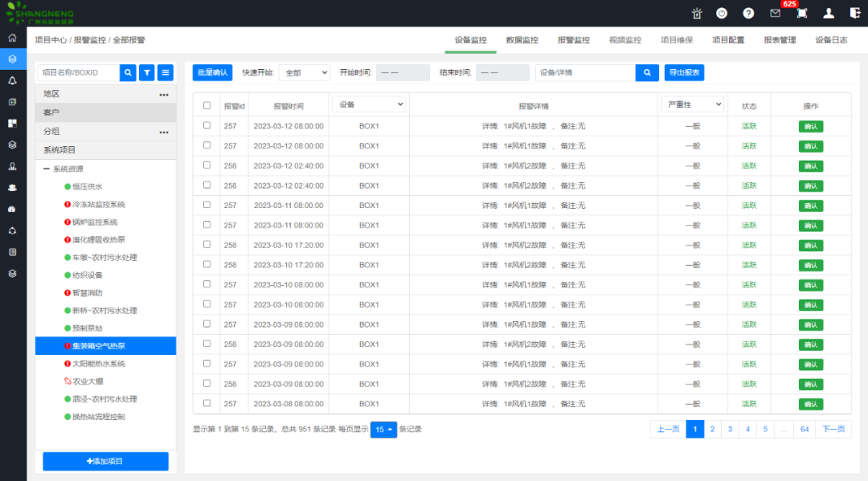
Task: Click the 添加项目 button
Action: tap(105, 461)
